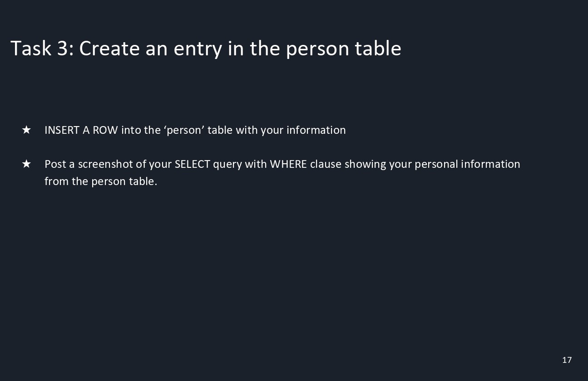Click the slide title heading
Screen dimensions: 588x381
(206, 49)
